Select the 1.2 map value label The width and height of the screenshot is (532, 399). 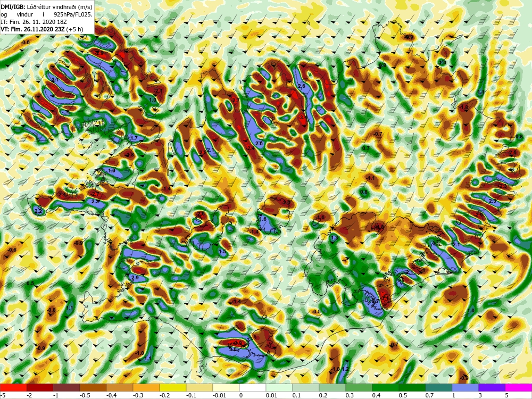tap(345, 369)
